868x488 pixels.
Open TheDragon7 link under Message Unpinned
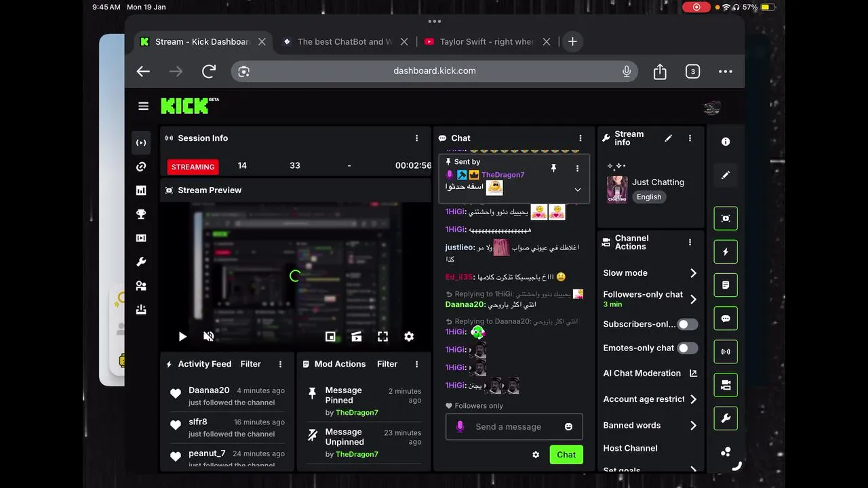click(357, 454)
